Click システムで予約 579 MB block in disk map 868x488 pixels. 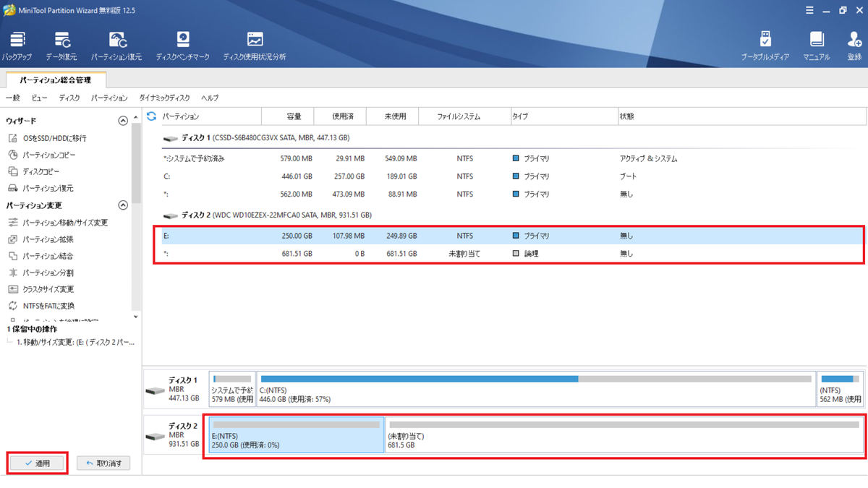coord(232,389)
